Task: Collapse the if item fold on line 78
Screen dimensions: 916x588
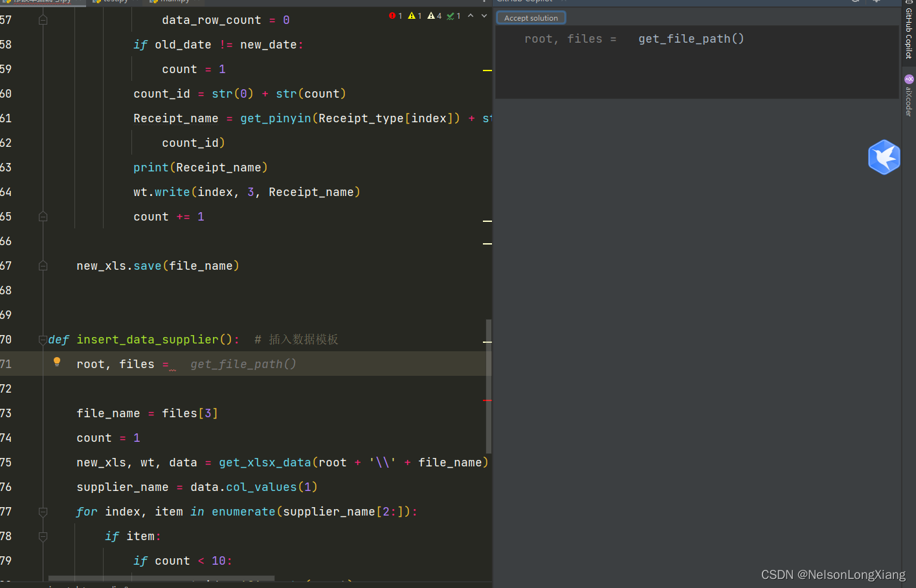Action: coord(43,536)
